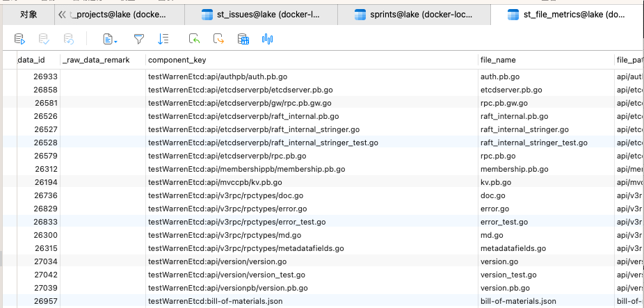Click the Filter funnel icon
The width and height of the screenshot is (644, 308).
click(x=139, y=39)
